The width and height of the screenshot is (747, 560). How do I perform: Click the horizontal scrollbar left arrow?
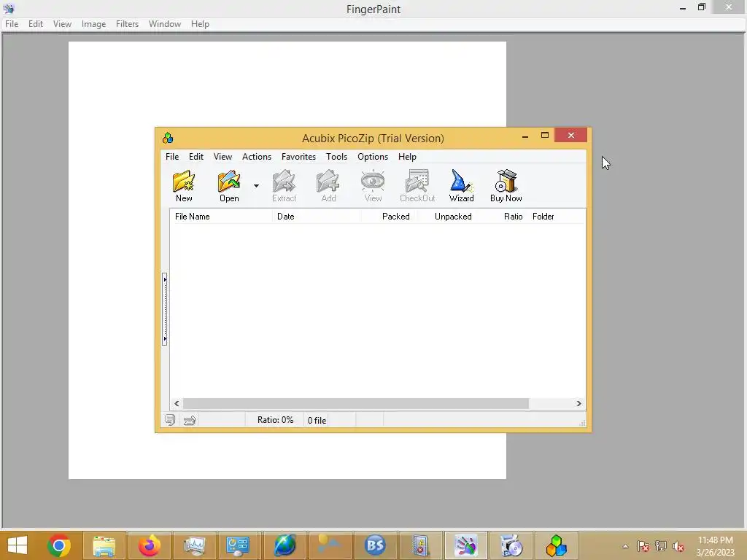click(177, 403)
